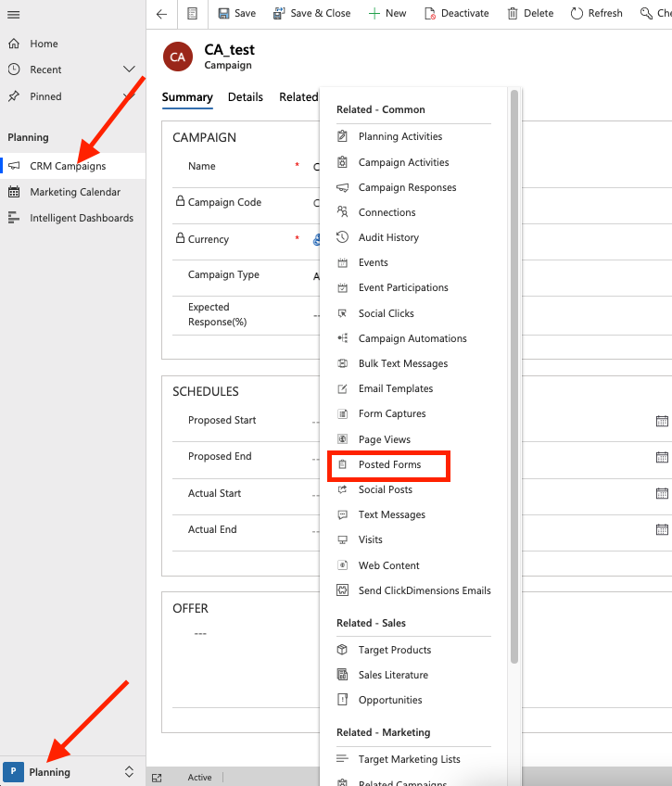672x786 pixels.
Task: Click Save & Close in the command bar
Action: tap(311, 14)
